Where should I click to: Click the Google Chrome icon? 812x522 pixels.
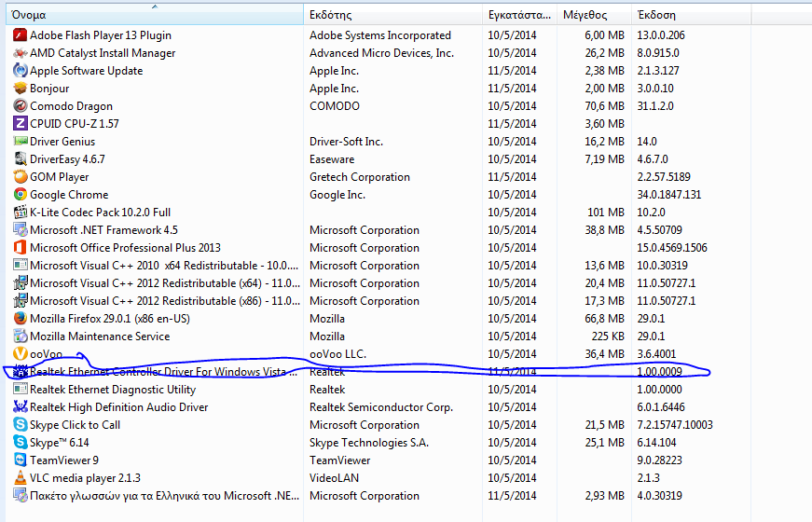pos(21,194)
